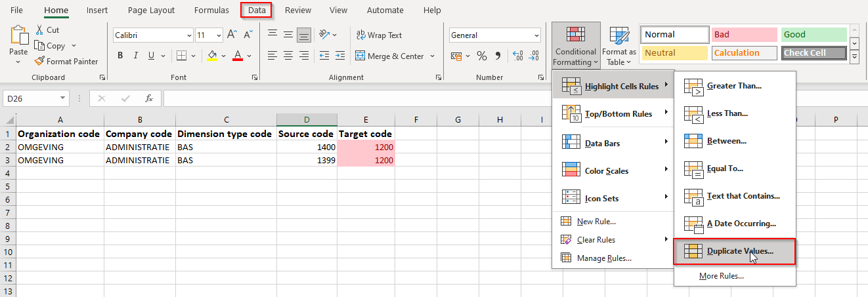Screen dimensions: 868x297
Task: Switch to the Formulas tab
Action: tap(211, 10)
